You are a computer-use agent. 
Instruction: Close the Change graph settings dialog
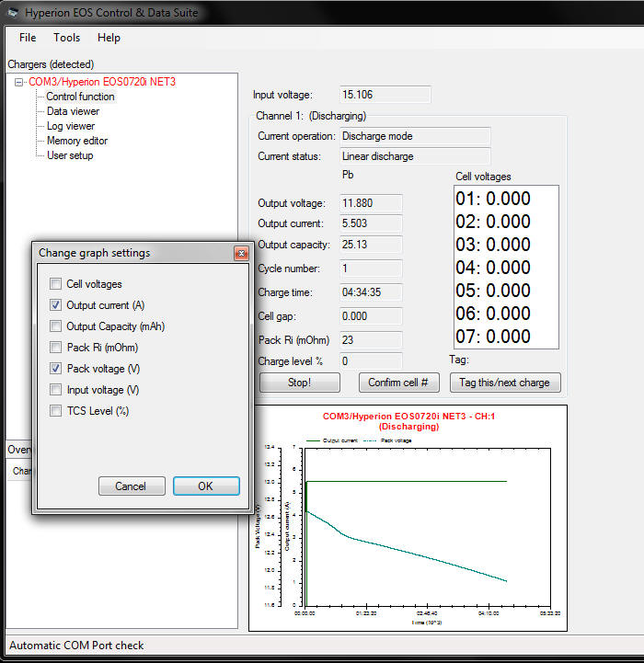(241, 253)
